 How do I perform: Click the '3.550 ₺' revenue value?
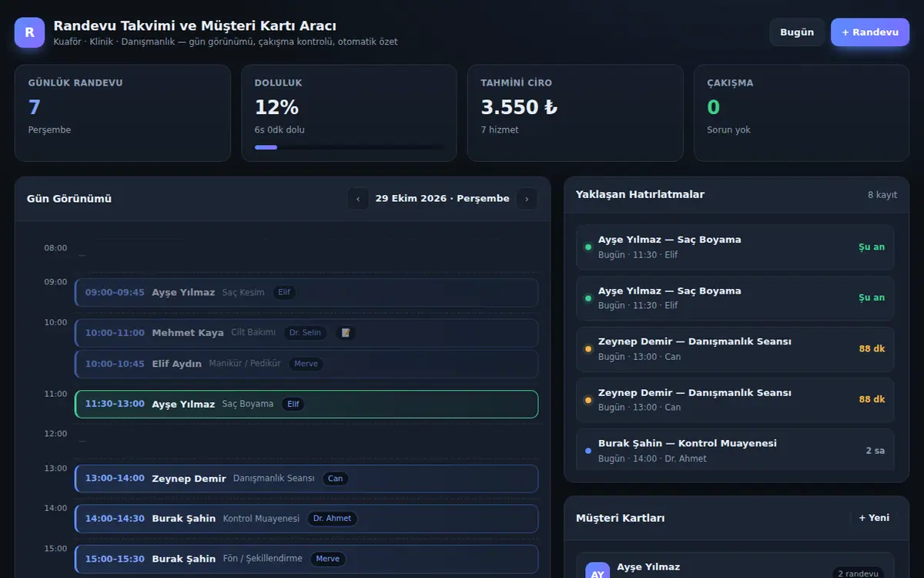(519, 107)
